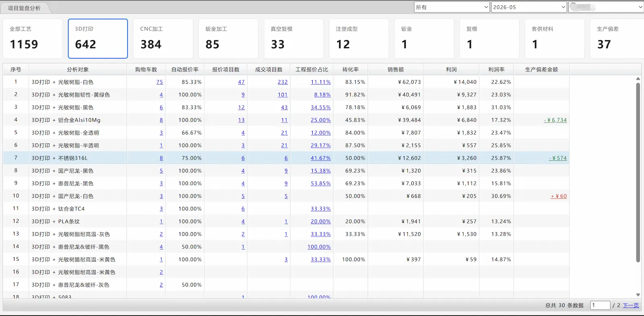Select the 铝合金Alsi10Mg row name
Viewport: 644px width, 316px height.
point(66,120)
